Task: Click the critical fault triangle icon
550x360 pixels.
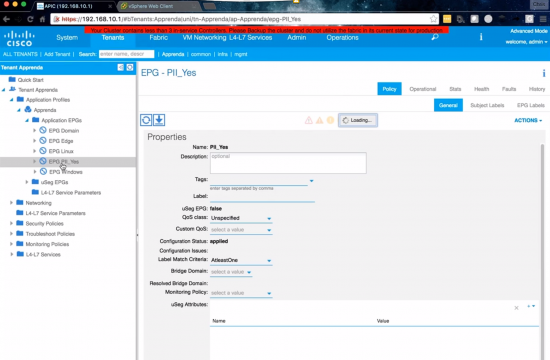Action: coord(309,120)
